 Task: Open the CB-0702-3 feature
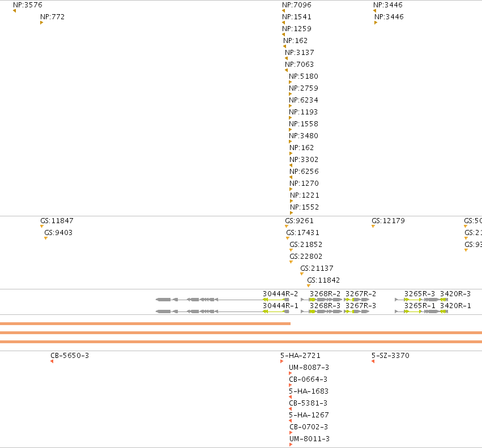[309, 427]
